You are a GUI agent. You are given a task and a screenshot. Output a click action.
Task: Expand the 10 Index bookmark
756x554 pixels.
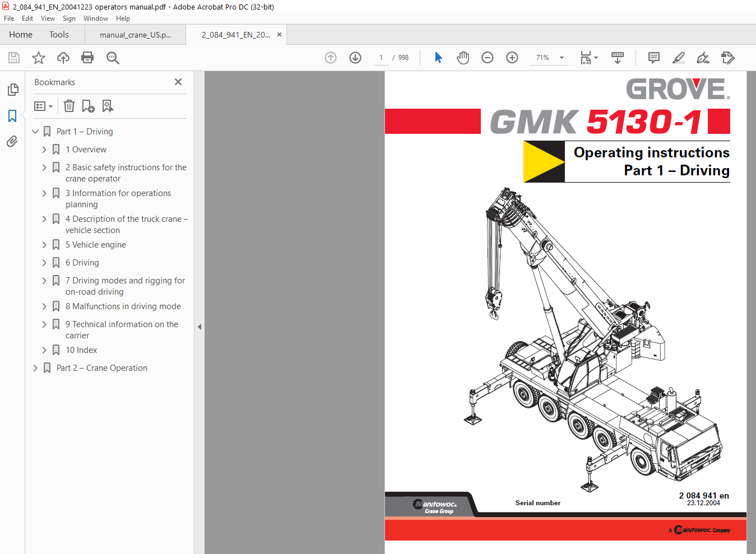pos(44,350)
